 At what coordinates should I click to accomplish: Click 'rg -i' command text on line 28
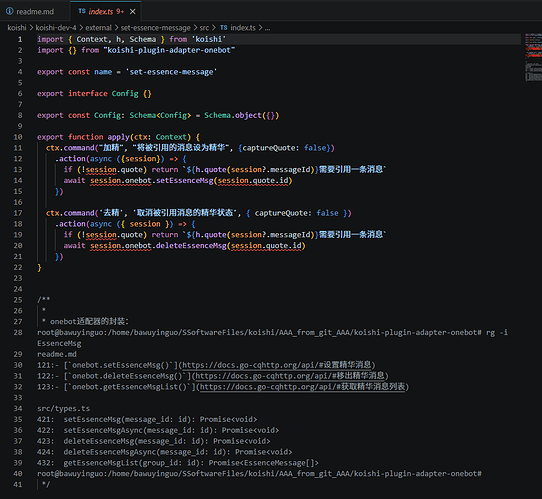pos(497,332)
